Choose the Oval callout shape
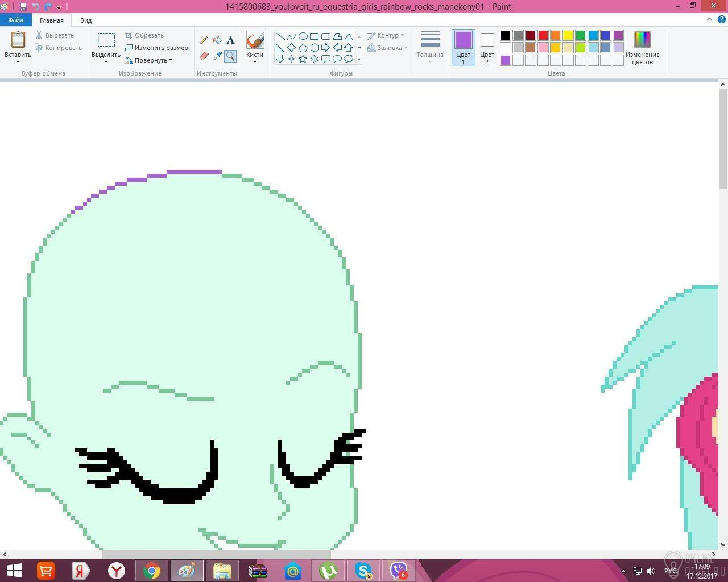728x582 pixels. [x=337, y=59]
